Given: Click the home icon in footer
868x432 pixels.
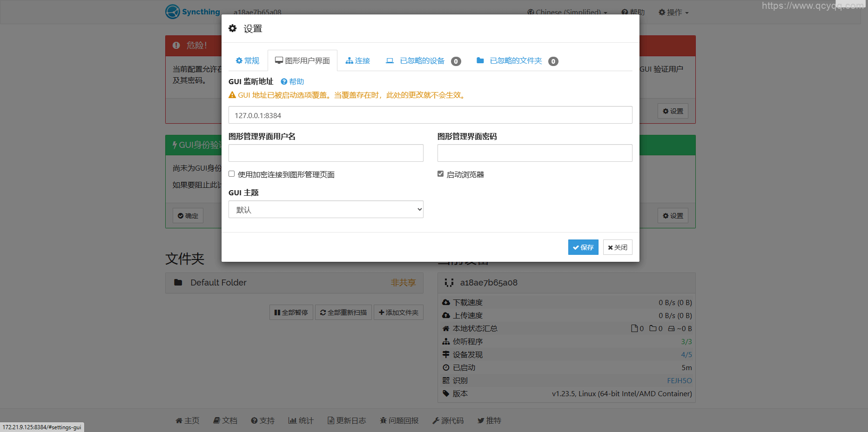Looking at the screenshot, I should (x=179, y=421).
